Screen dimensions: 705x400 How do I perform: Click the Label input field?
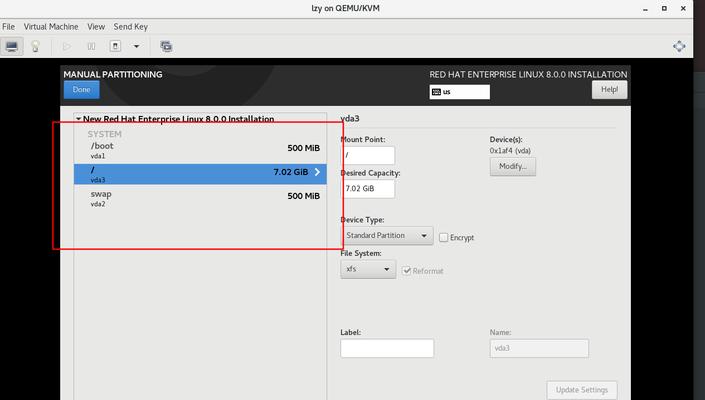click(387, 348)
